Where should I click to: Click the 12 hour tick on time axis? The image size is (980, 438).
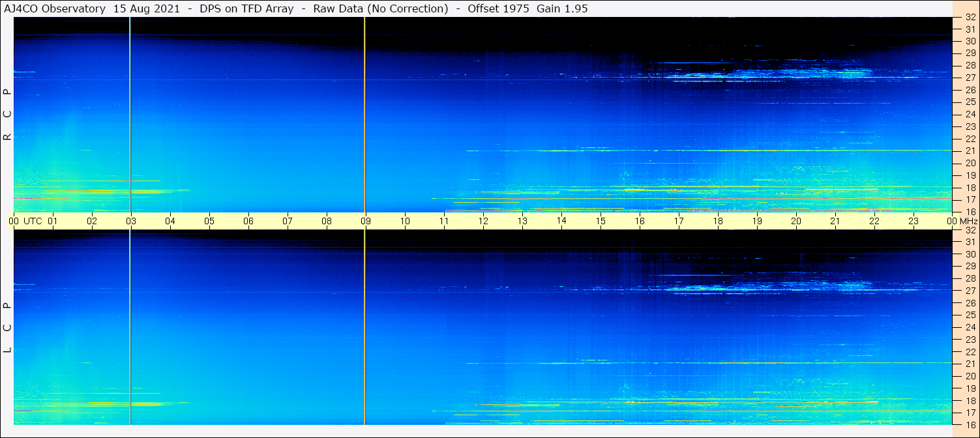[483, 221]
